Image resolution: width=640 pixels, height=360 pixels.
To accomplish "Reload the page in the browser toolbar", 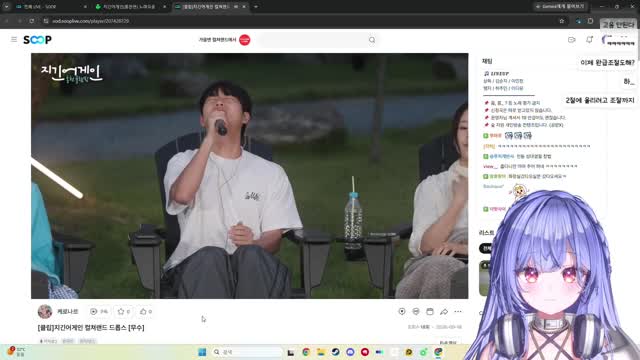I will (x=32, y=21).
